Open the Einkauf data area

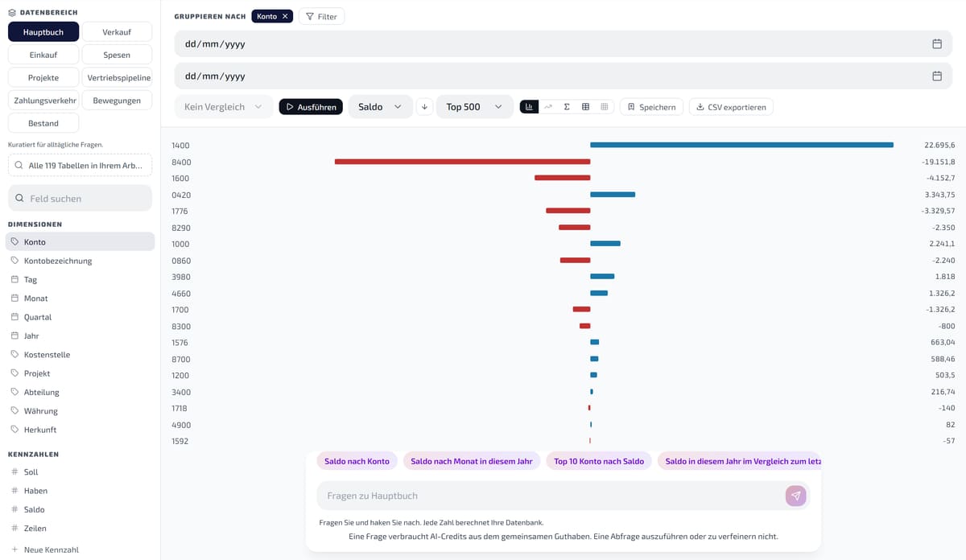(43, 55)
